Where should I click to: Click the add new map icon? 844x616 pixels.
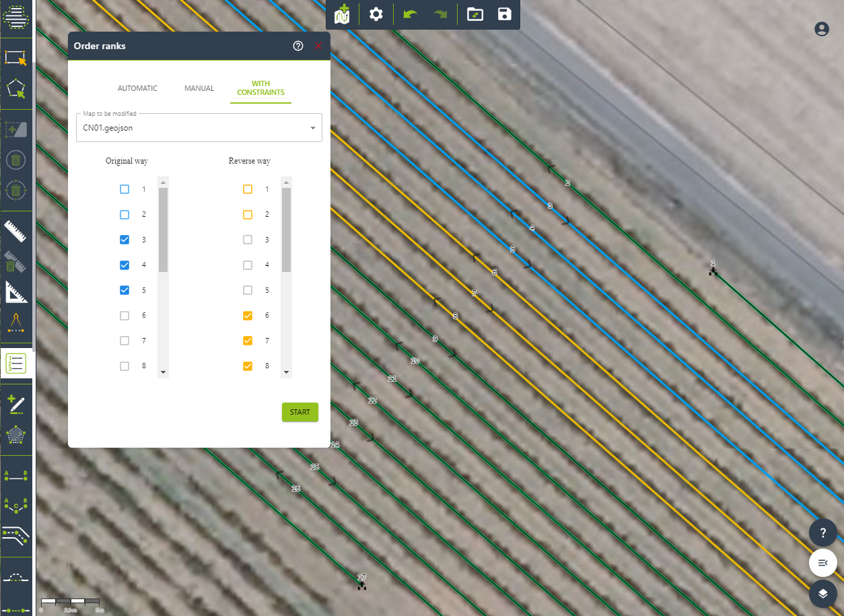343,14
